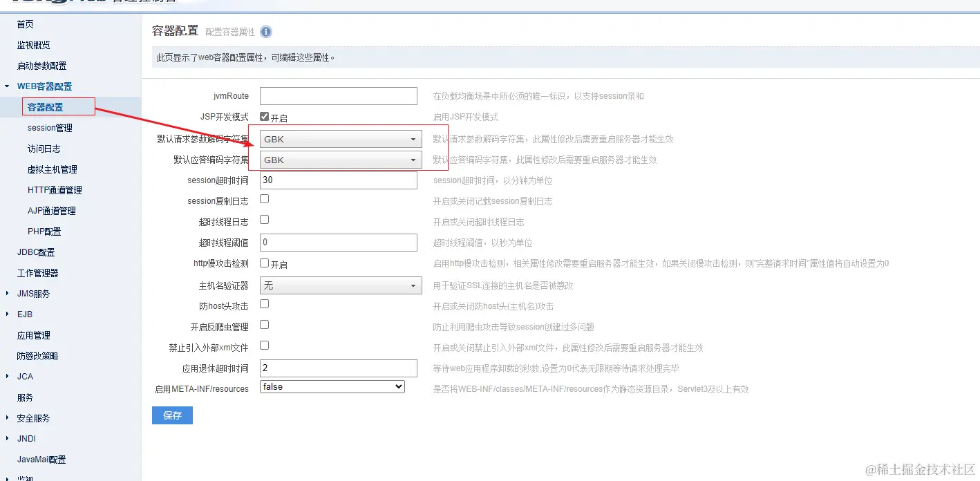Expand the EJB tree arrow
This screenshot has width=980, height=481.
coord(7,314)
